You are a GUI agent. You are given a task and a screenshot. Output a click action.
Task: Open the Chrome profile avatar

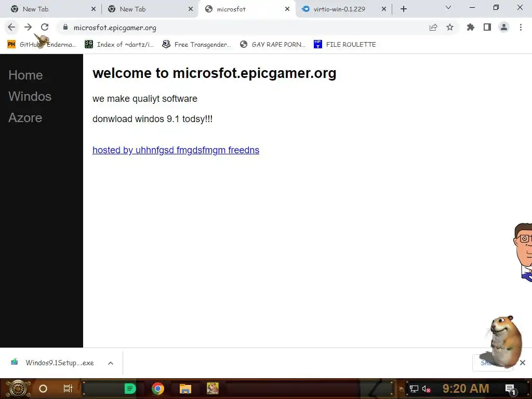tap(504, 27)
